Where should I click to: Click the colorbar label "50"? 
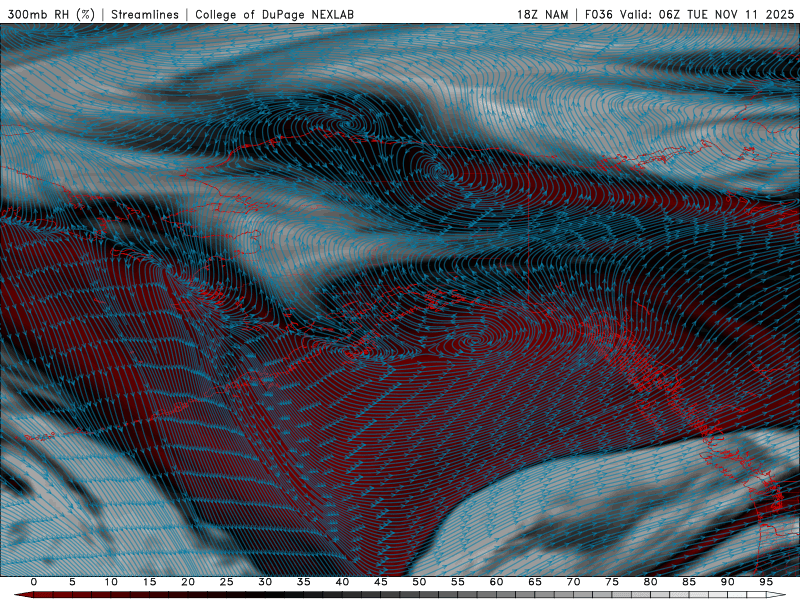pos(419,582)
